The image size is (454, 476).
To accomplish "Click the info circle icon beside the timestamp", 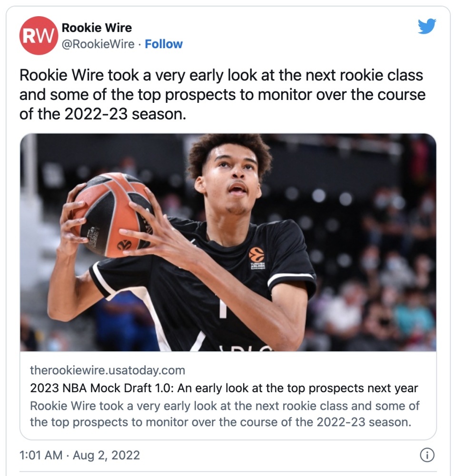I will coord(427,455).
